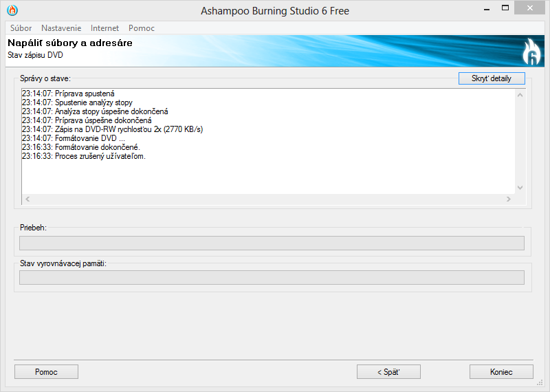Select log line 'Spustenie analýzy stopy'

(x=77, y=102)
